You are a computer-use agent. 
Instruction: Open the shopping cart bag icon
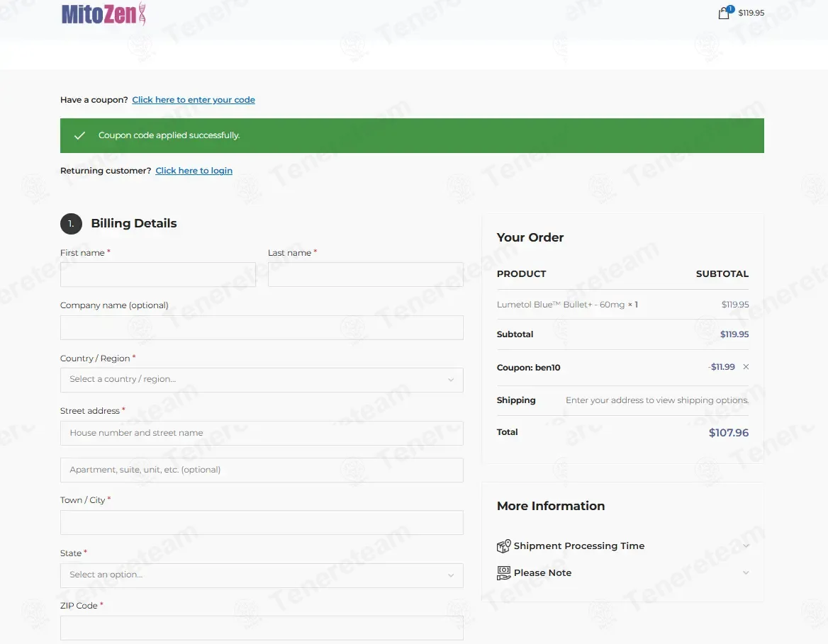click(724, 13)
